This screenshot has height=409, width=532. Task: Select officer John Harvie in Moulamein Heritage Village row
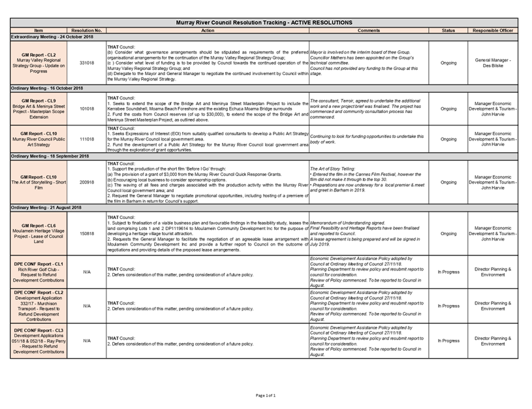click(x=493, y=233)
